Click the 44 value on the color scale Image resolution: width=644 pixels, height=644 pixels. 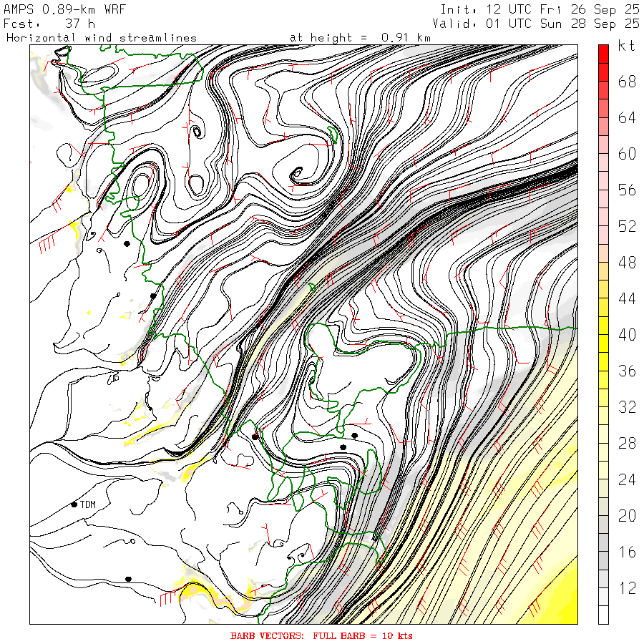(x=627, y=298)
